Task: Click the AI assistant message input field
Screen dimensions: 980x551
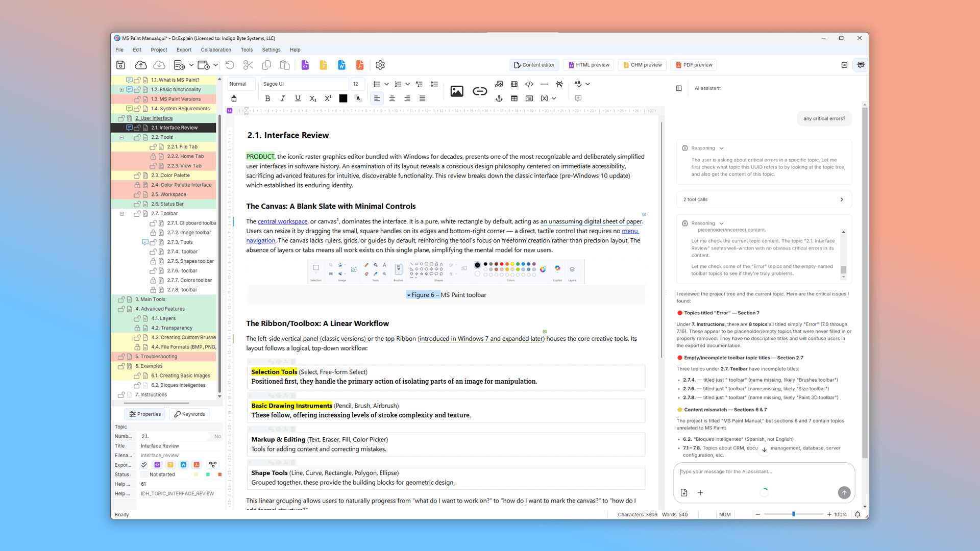Action: (764, 472)
